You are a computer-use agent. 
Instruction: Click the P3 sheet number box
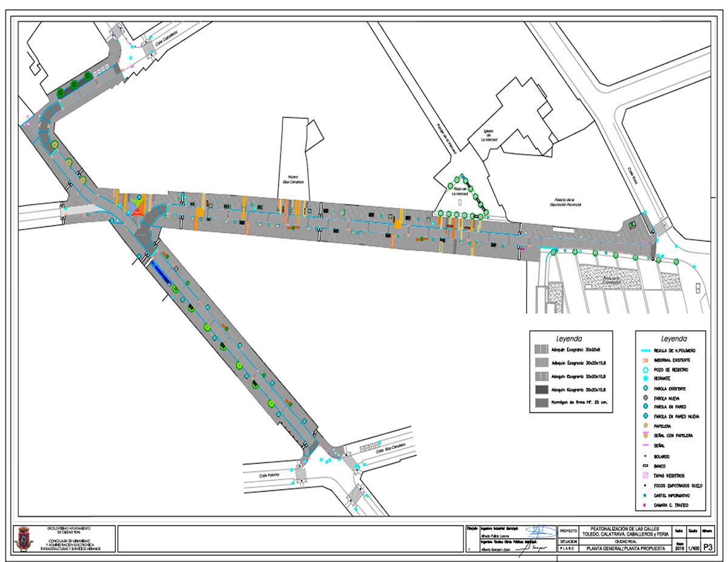point(707,548)
